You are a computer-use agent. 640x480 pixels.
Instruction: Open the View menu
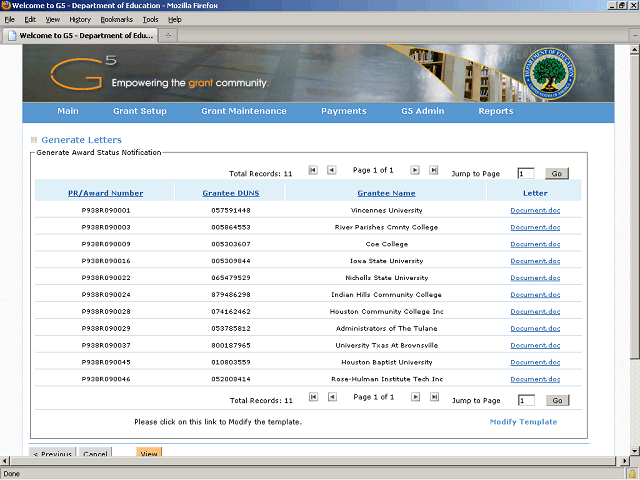[53, 20]
